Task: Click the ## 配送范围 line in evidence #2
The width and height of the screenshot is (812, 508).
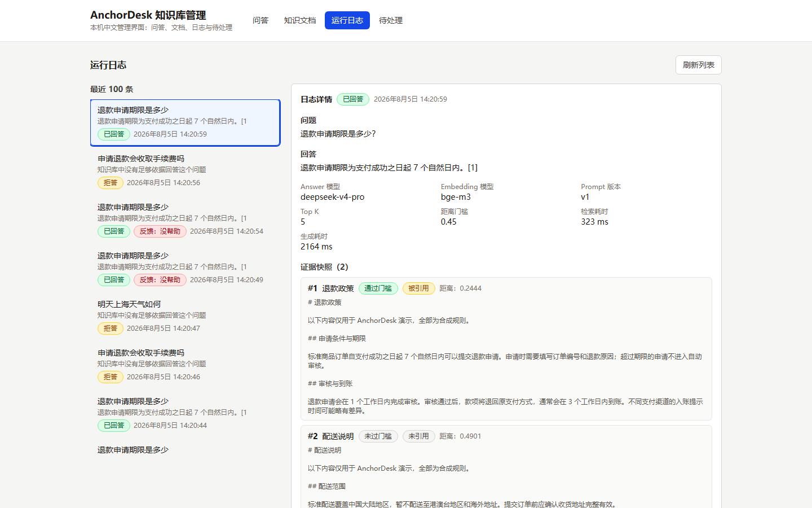Action: tap(326, 487)
